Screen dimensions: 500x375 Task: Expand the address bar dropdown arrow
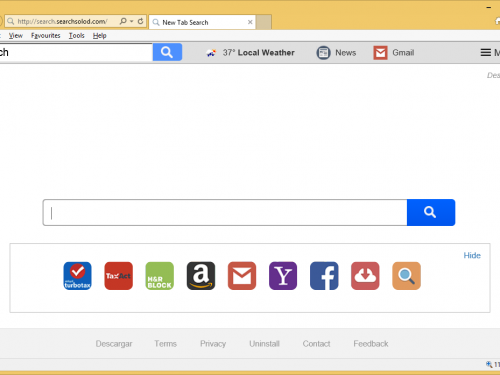132,21
